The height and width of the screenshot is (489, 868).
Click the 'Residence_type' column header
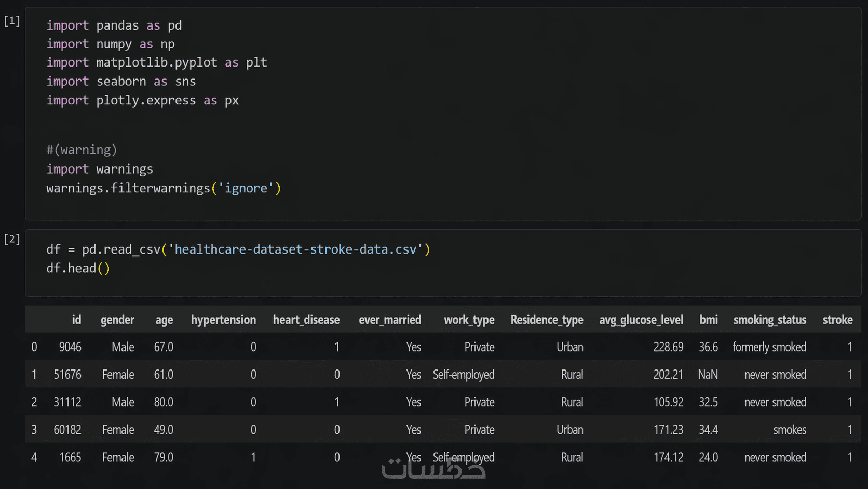point(547,320)
